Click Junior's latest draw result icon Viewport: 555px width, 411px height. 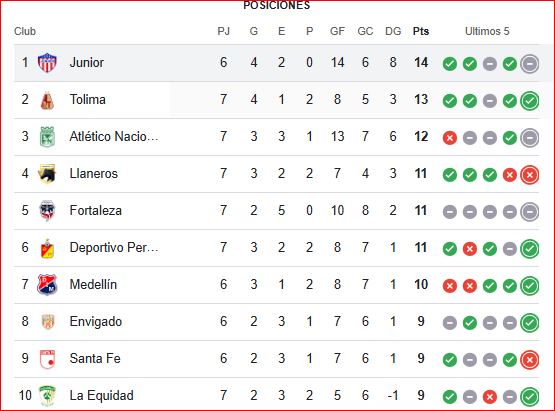coord(530,64)
